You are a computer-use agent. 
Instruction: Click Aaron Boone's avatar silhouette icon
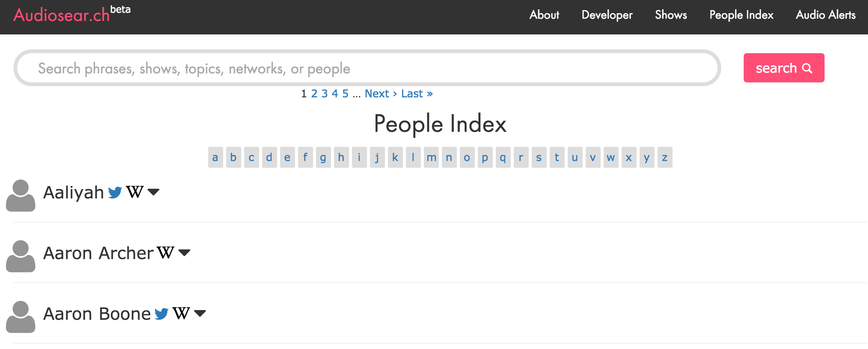coord(21,317)
